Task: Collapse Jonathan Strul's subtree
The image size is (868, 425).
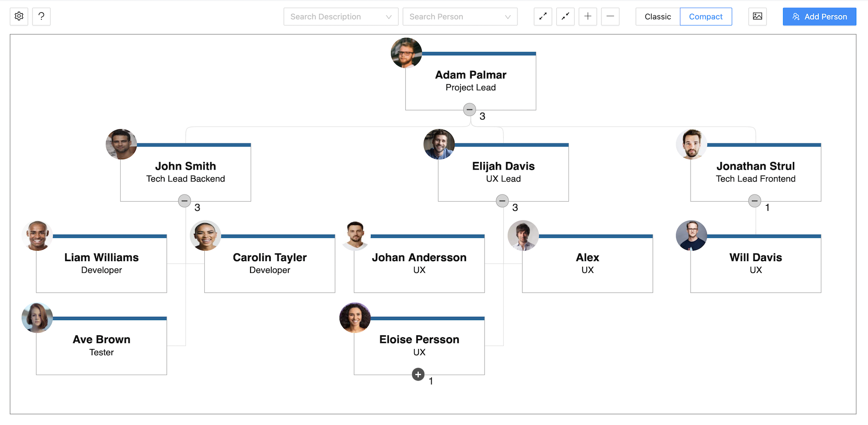Action: click(755, 201)
